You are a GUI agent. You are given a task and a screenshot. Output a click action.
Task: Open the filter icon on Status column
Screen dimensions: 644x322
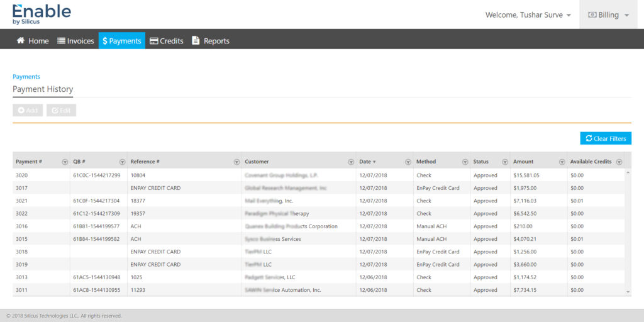(x=505, y=162)
